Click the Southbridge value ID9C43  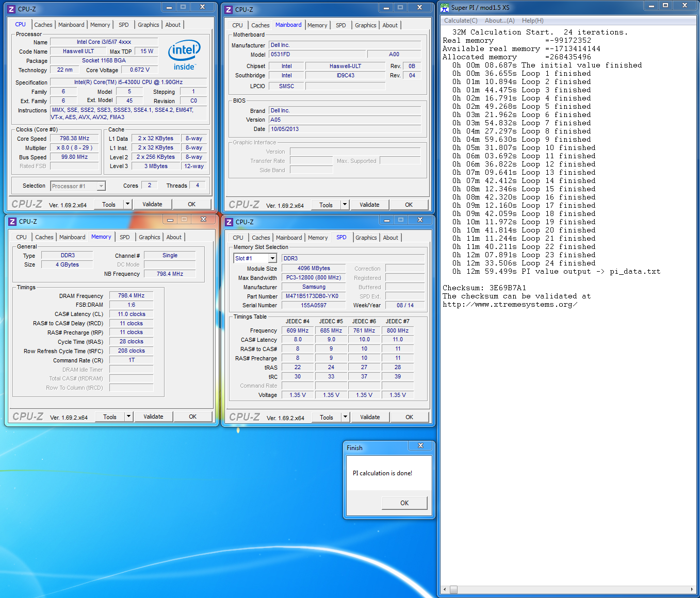coord(346,75)
